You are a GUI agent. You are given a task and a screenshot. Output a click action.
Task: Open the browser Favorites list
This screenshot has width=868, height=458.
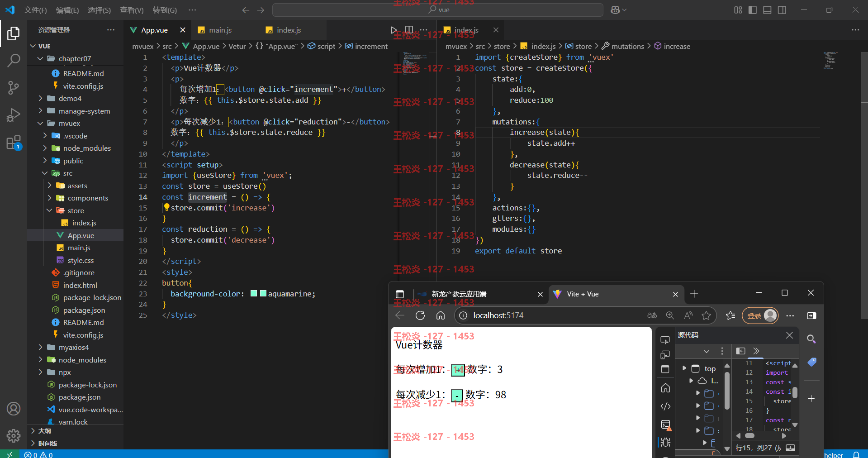pos(730,315)
